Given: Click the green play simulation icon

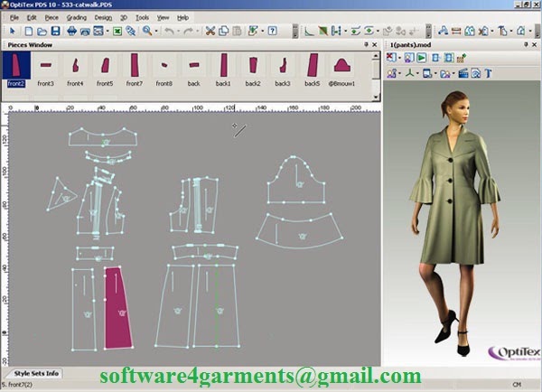Looking at the screenshot, I should [421, 58].
